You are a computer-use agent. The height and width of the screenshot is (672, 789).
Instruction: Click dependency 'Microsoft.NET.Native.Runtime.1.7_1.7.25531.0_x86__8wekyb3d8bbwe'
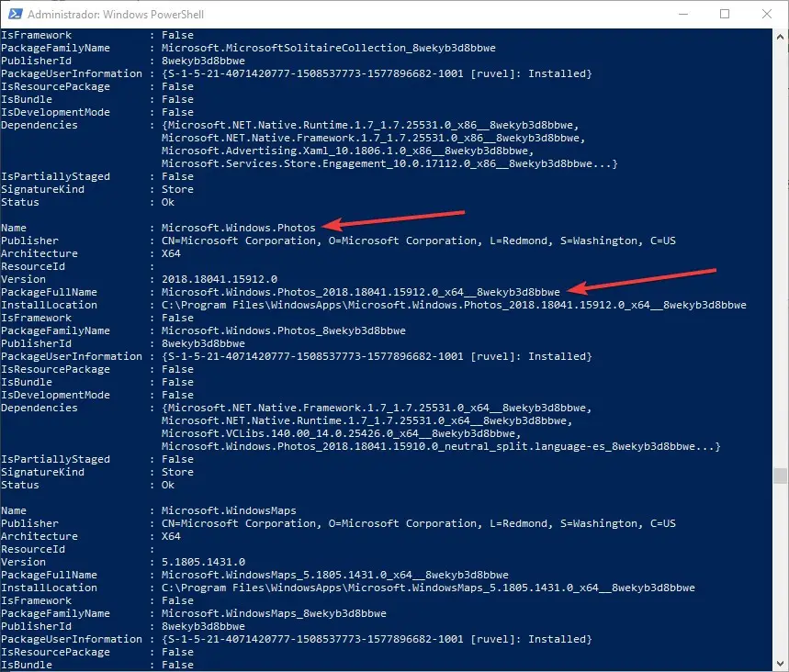tap(370, 125)
